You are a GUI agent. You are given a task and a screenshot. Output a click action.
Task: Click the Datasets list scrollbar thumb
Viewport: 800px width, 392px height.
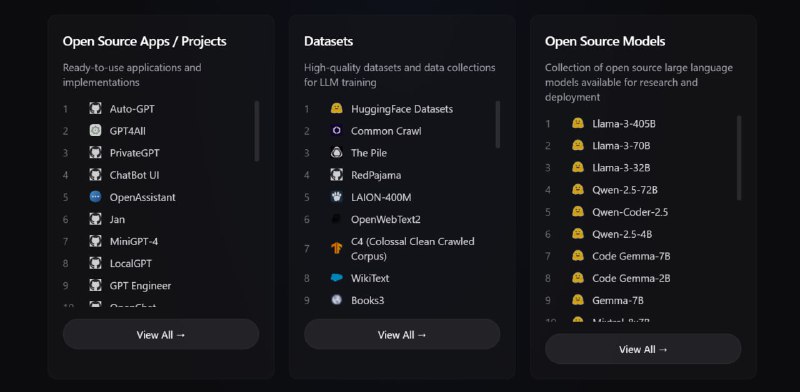(497, 125)
